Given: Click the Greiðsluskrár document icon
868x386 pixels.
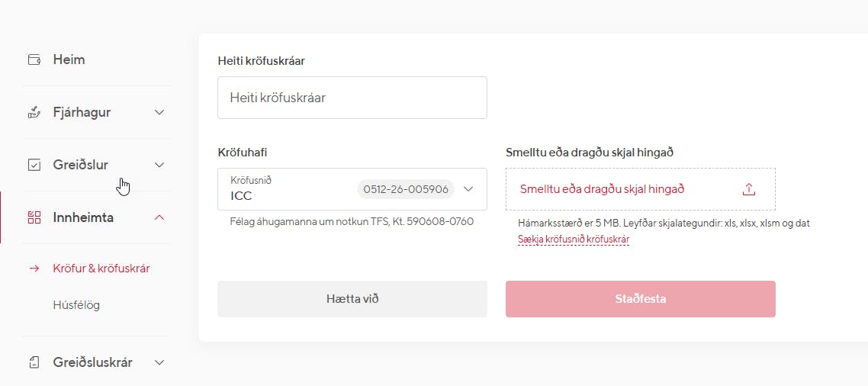Looking at the screenshot, I should pos(34,363).
